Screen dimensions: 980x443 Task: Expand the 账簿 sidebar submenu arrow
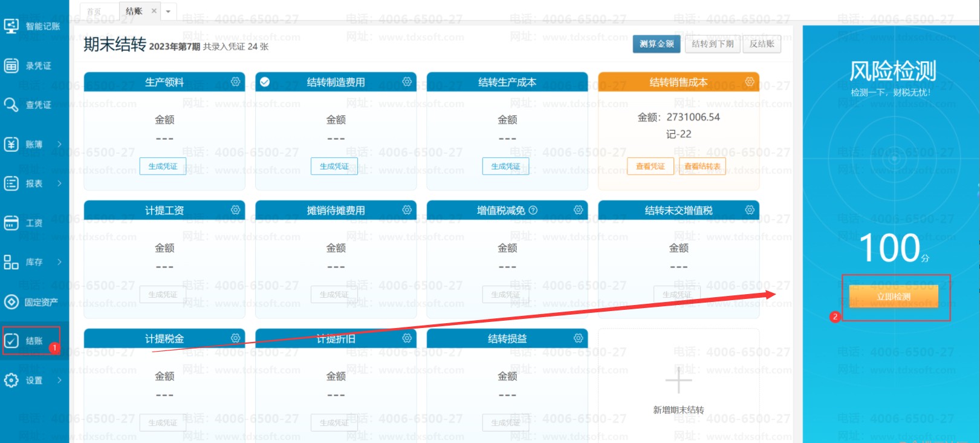pyautogui.click(x=59, y=144)
